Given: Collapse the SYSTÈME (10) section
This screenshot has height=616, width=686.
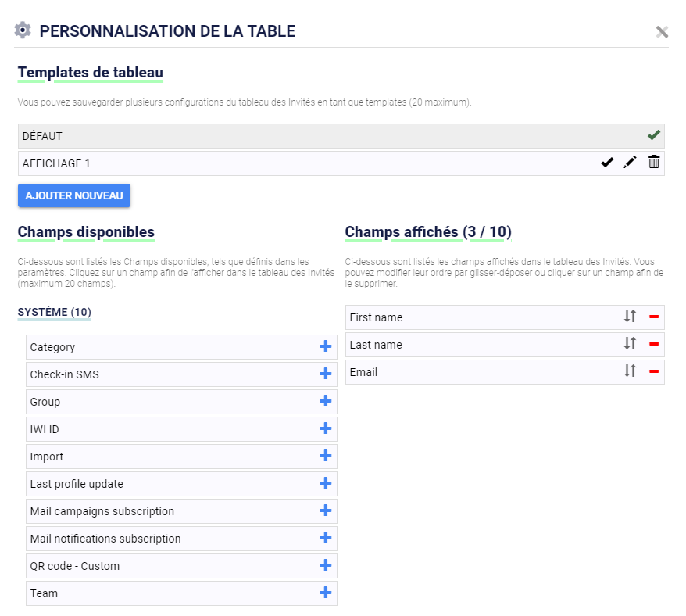Looking at the screenshot, I should [x=54, y=312].
